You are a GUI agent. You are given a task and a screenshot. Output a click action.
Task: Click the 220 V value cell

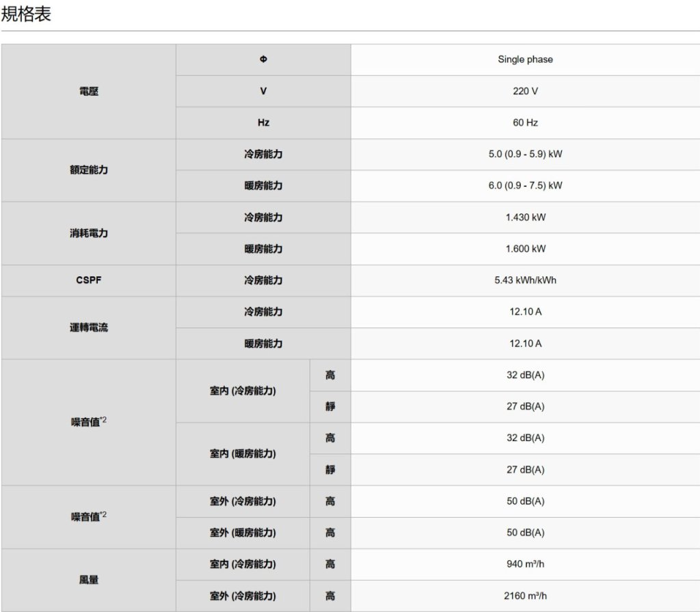tap(525, 91)
